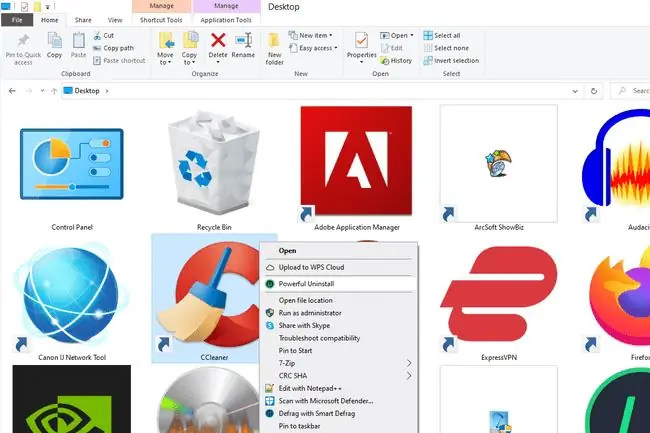Click the Select all option
The width and height of the screenshot is (650, 433).
coord(442,35)
